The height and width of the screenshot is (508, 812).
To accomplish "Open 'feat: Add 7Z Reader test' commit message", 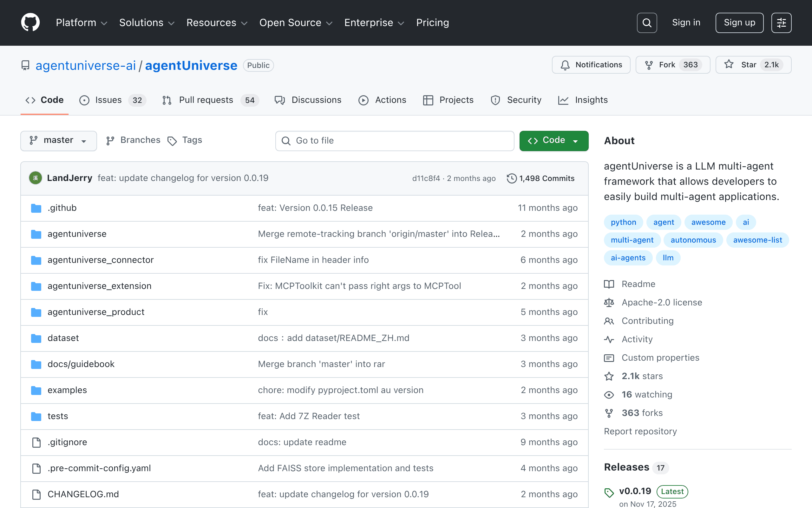I will (x=309, y=416).
